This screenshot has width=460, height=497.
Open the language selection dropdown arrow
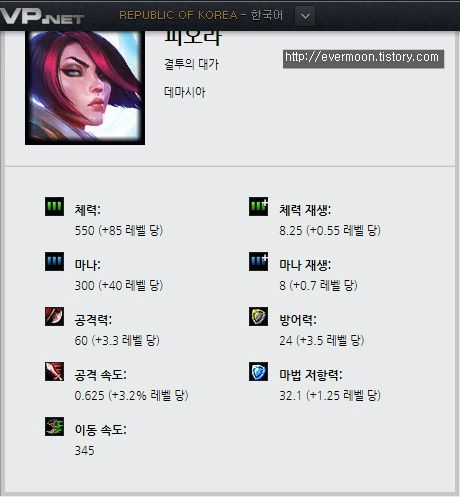[305, 16]
